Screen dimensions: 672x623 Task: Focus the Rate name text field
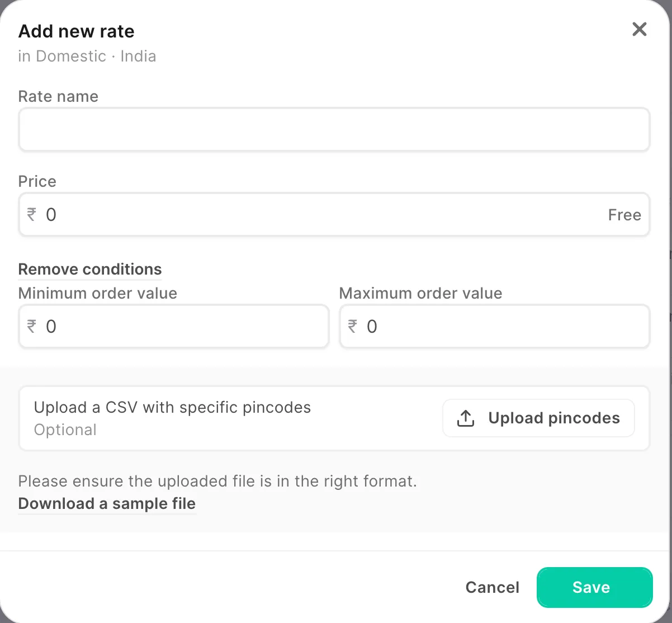coord(334,129)
